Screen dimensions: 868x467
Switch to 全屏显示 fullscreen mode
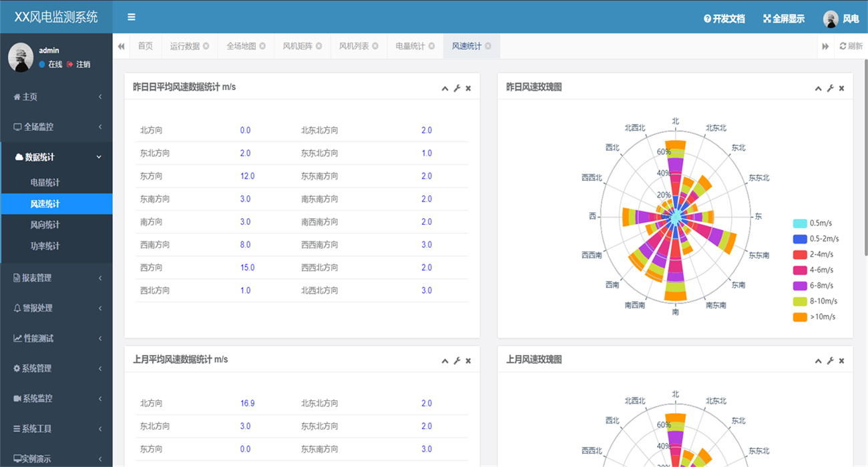click(784, 19)
